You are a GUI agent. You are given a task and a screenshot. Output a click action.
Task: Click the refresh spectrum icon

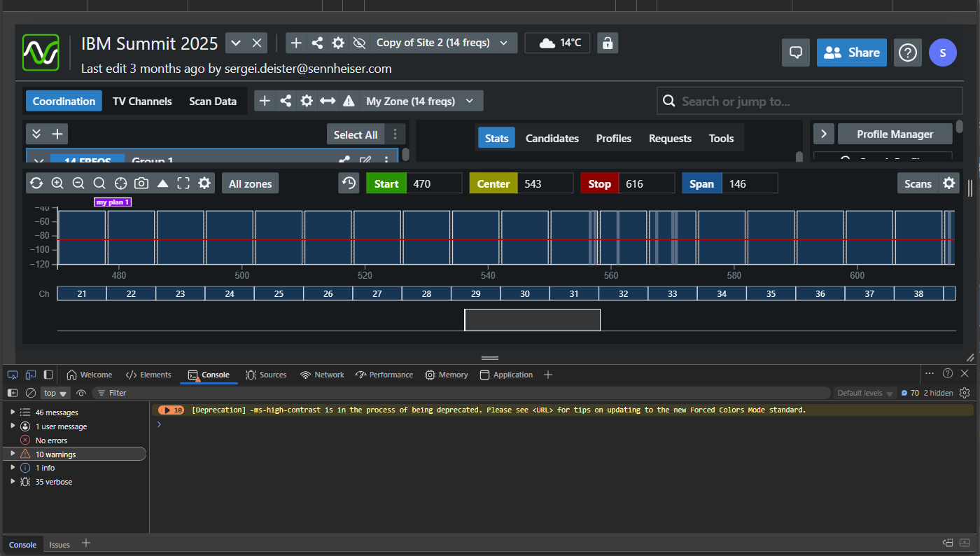(x=36, y=183)
